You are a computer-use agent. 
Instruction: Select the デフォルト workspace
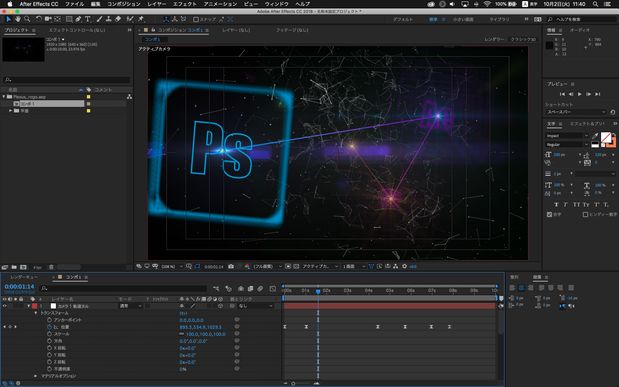point(403,19)
